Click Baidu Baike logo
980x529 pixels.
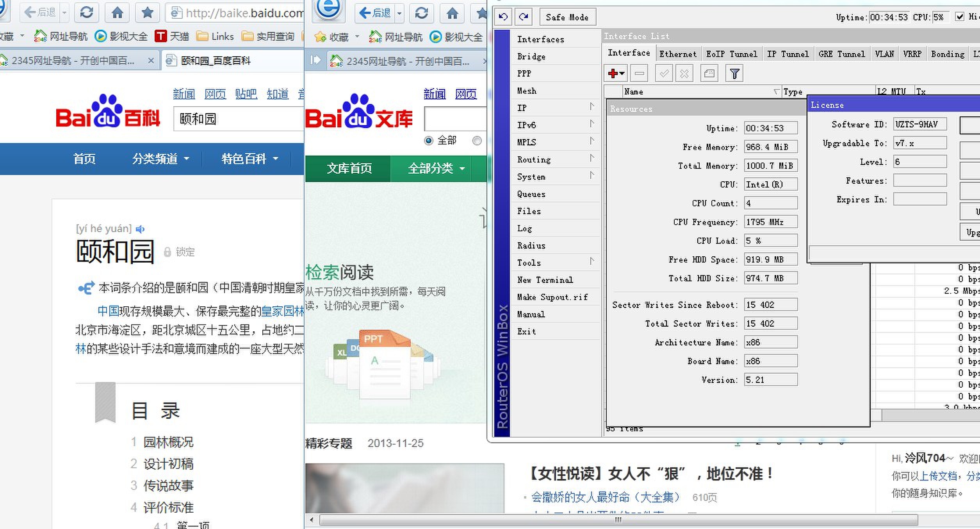(x=108, y=111)
